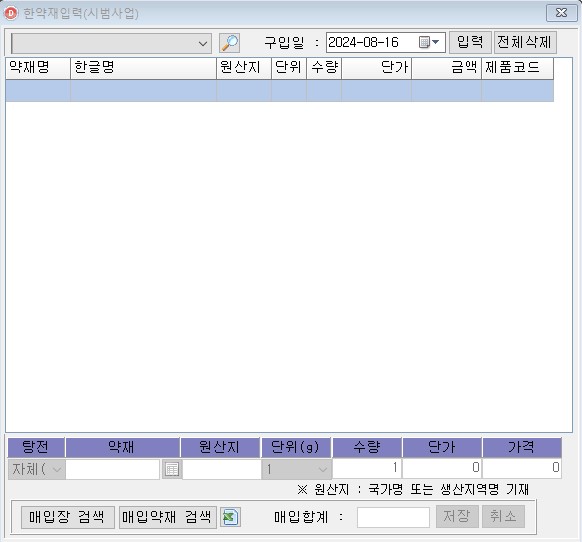Click the 제품코드 column header
Image resolution: width=582 pixels, height=542 pixels.
(517, 68)
